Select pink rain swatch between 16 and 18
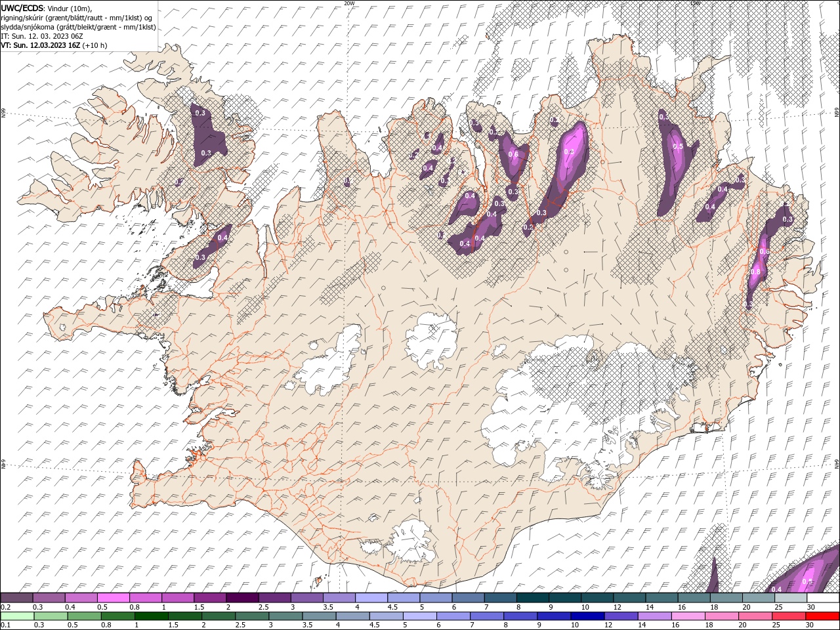The image size is (840, 630). (x=689, y=616)
